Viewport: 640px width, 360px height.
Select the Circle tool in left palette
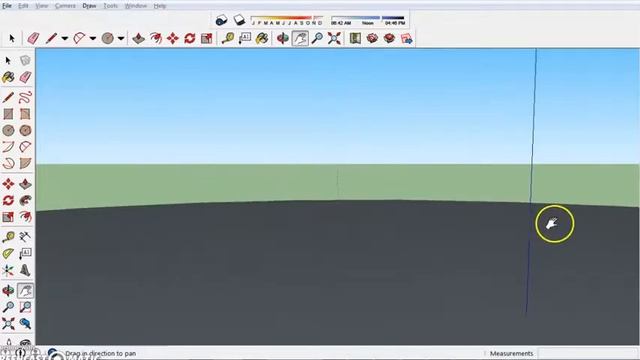[x=8, y=130]
